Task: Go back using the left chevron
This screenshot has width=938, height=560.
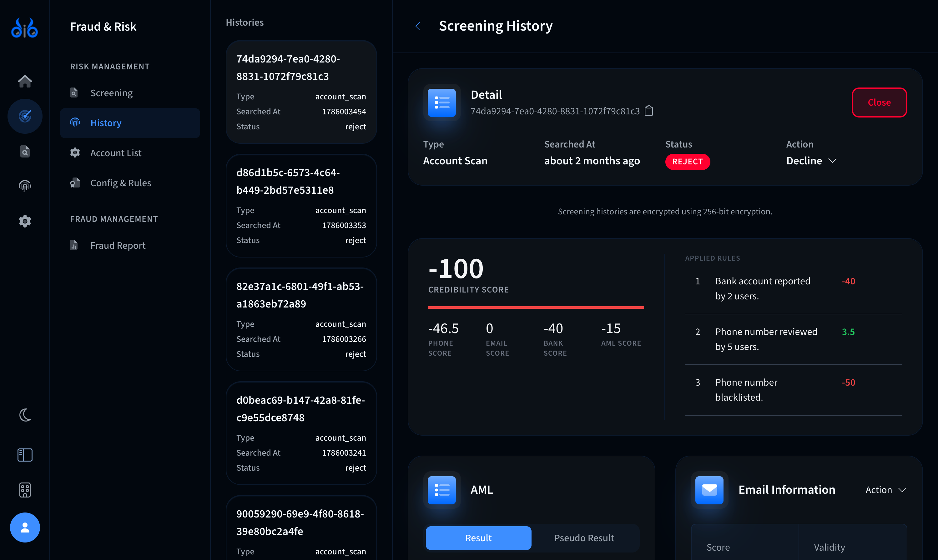Action: click(x=417, y=26)
